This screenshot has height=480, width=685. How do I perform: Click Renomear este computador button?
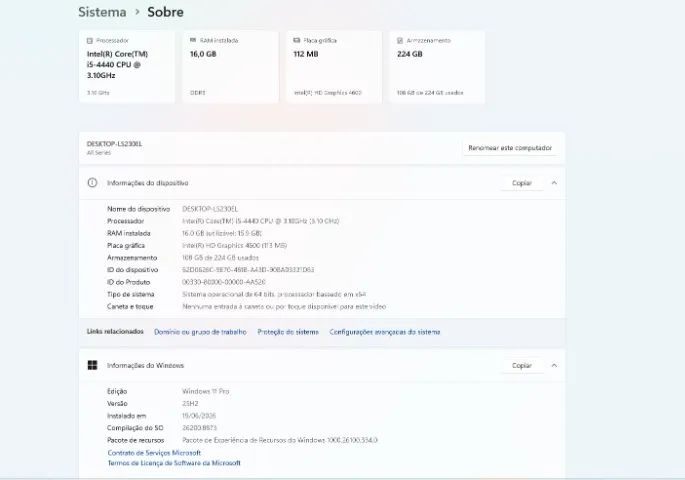click(x=510, y=148)
